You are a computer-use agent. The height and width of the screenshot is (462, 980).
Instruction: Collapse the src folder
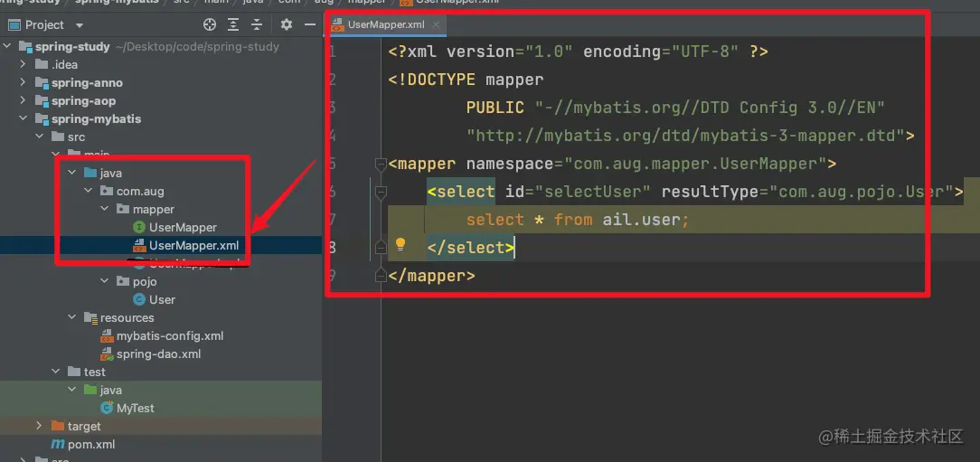[x=40, y=137]
